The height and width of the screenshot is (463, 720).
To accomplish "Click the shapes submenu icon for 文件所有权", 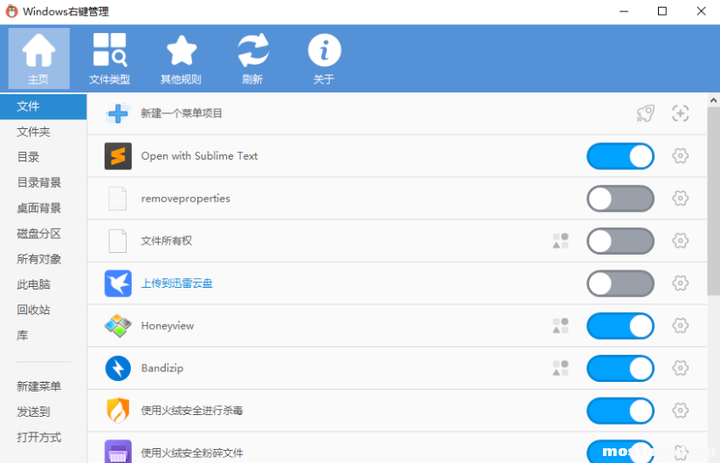I will tap(560, 241).
